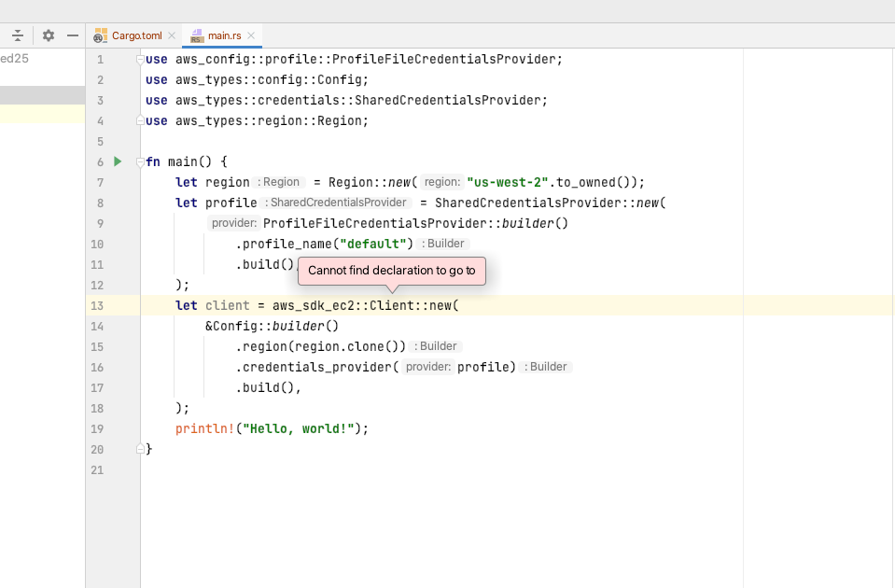Select the Cargo.toml file tab icon

[100, 35]
